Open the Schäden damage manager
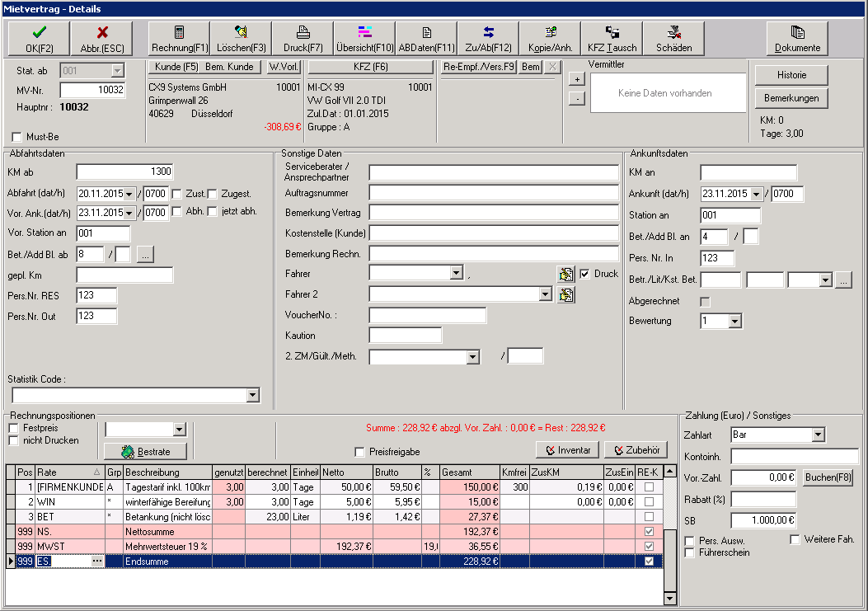 pos(673,38)
